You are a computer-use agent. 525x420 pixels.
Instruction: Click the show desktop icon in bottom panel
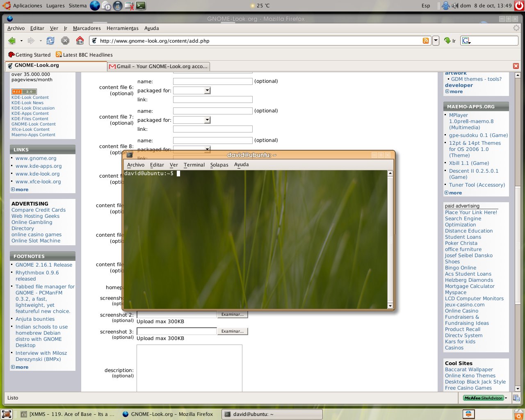click(6, 414)
